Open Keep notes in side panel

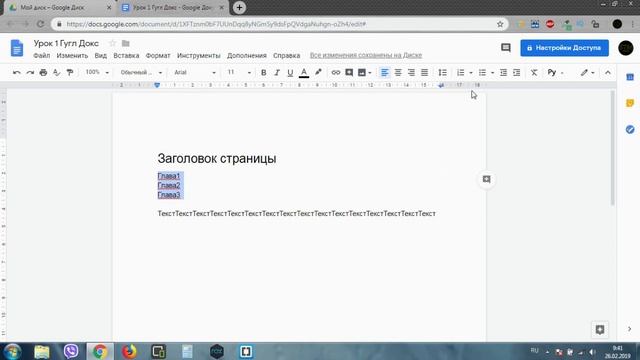tap(630, 103)
